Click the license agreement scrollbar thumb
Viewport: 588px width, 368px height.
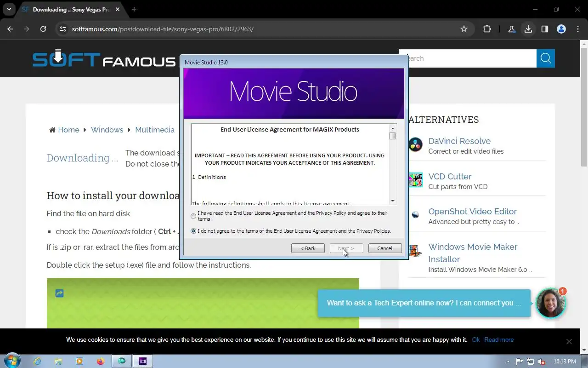(392, 136)
